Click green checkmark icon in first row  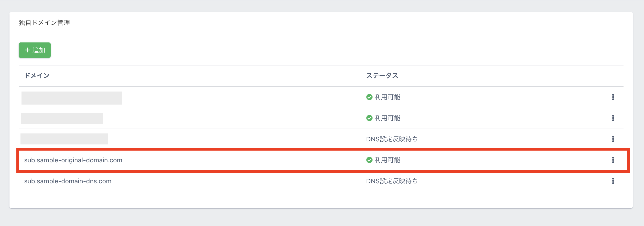[369, 97]
